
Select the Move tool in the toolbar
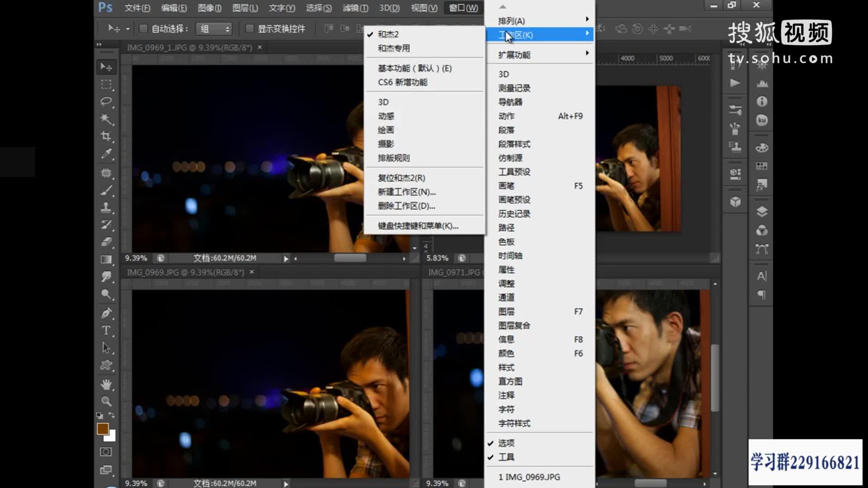[107, 66]
